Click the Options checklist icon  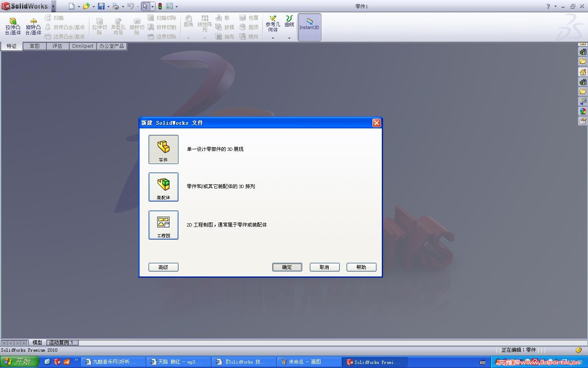coord(169,6)
